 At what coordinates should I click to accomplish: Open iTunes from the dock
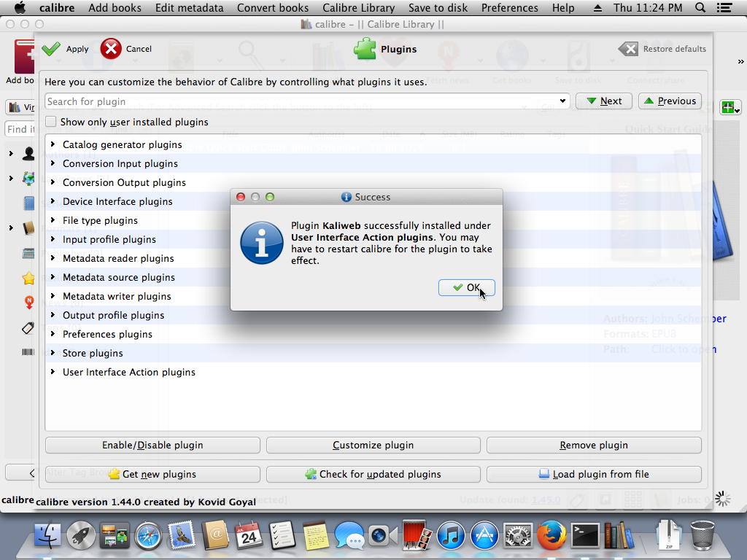point(451,535)
